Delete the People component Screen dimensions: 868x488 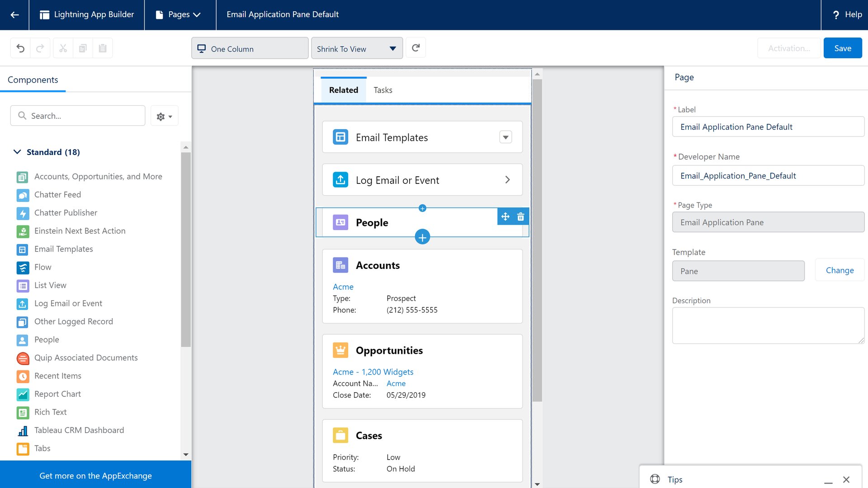click(x=520, y=216)
